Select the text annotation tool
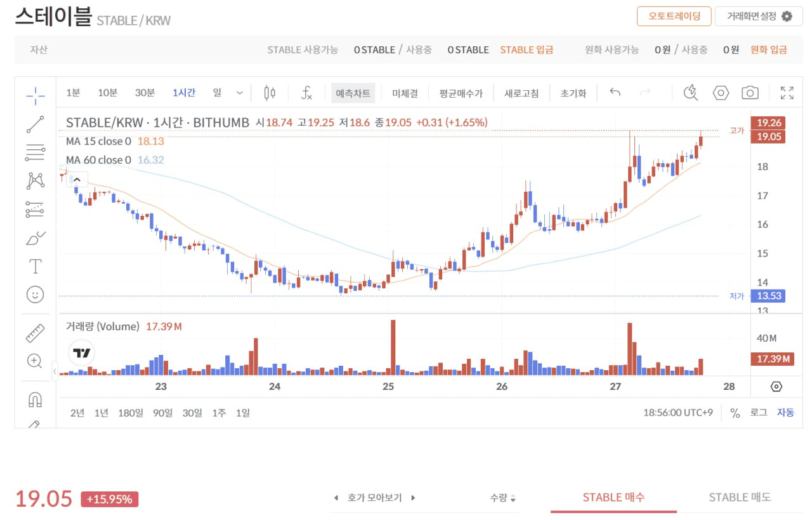The image size is (812, 520). pyautogui.click(x=35, y=266)
